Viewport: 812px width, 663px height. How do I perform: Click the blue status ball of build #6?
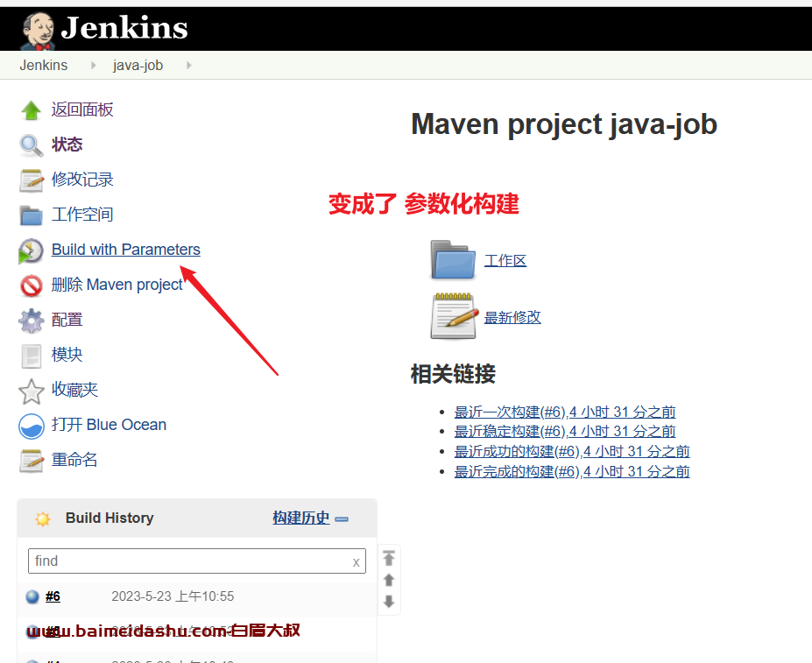click(x=32, y=596)
